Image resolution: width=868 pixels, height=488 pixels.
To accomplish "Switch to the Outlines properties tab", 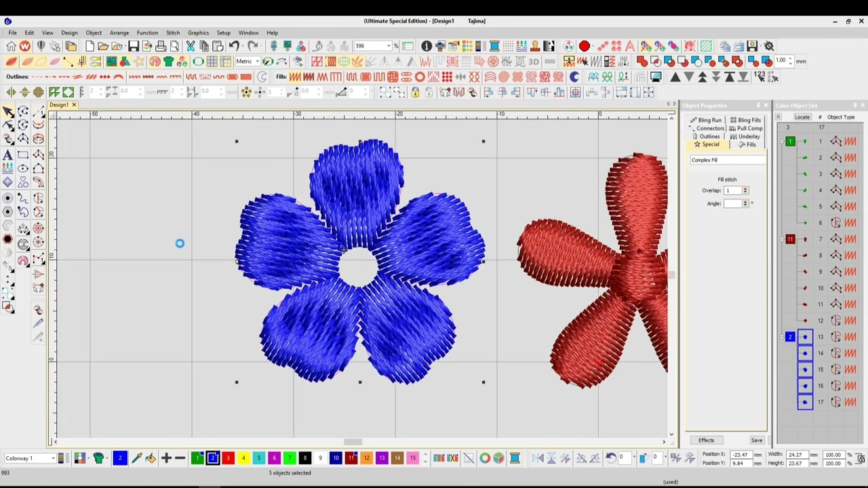I will (705, 136).
